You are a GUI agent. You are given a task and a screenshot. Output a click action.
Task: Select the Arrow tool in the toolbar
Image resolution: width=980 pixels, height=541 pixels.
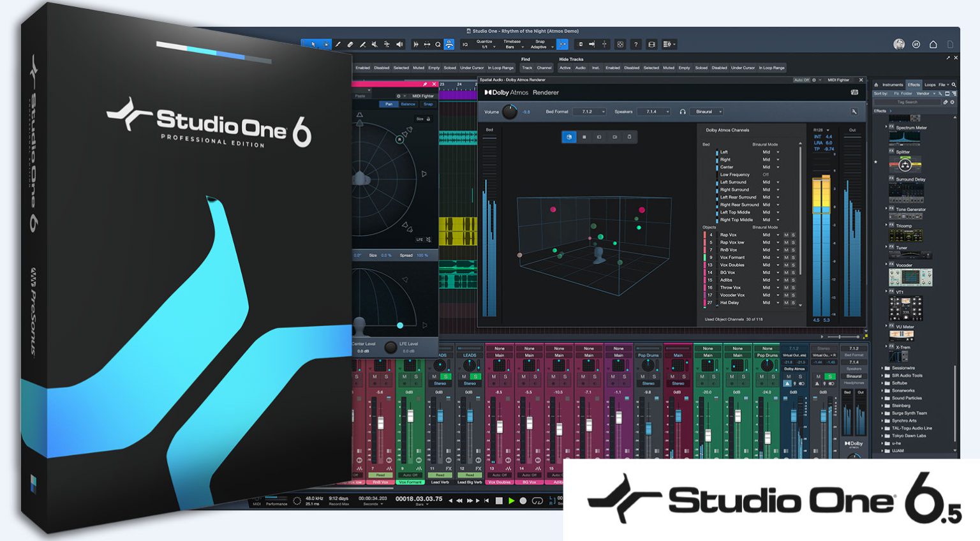314,44
